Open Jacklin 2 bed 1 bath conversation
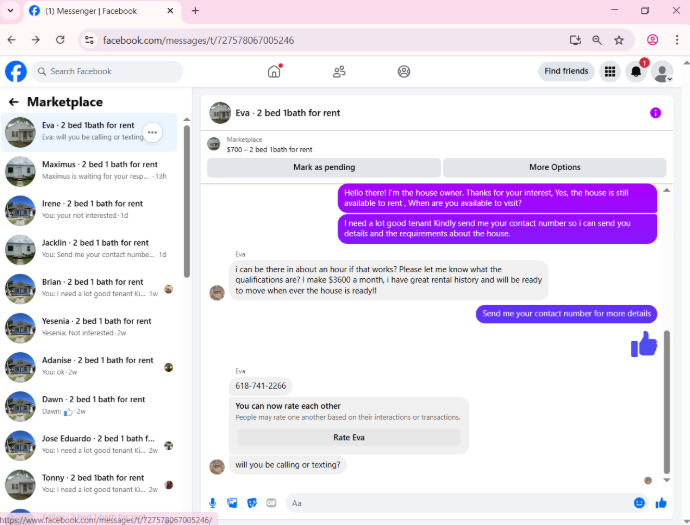The image size is (690, 525). 89,250
